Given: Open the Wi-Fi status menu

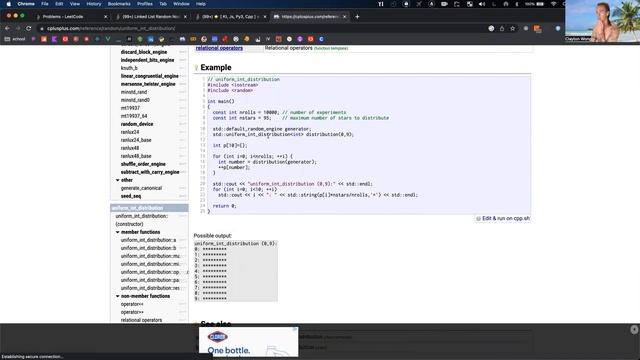Looking at the screenshot, I should click(553, 4).
